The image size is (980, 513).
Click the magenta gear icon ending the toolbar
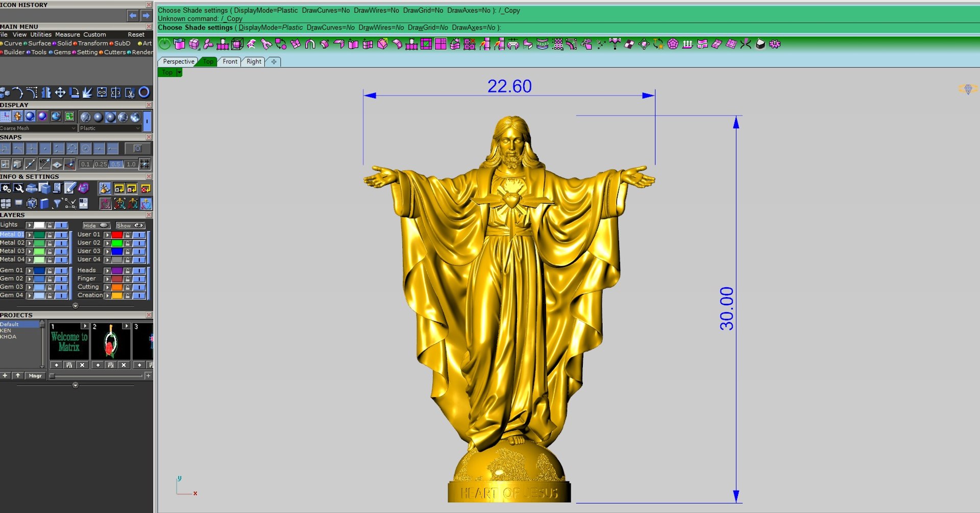pos(775,44)
